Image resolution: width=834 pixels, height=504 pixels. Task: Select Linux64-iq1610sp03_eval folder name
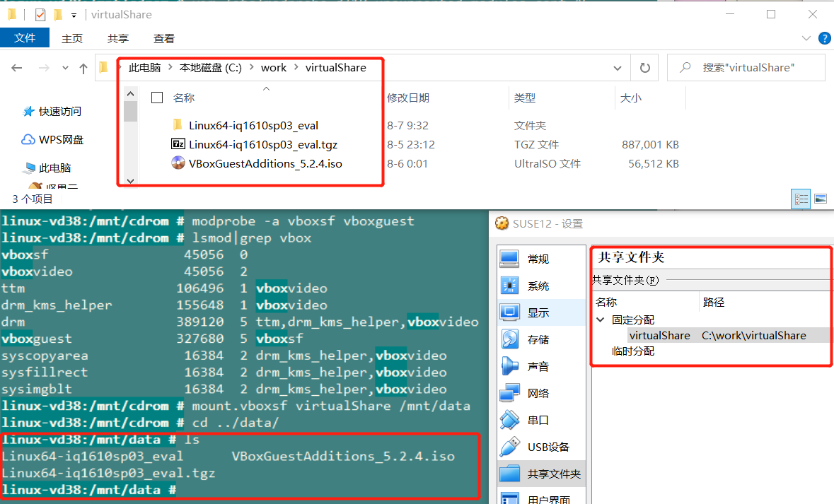[x=253, y=125]
